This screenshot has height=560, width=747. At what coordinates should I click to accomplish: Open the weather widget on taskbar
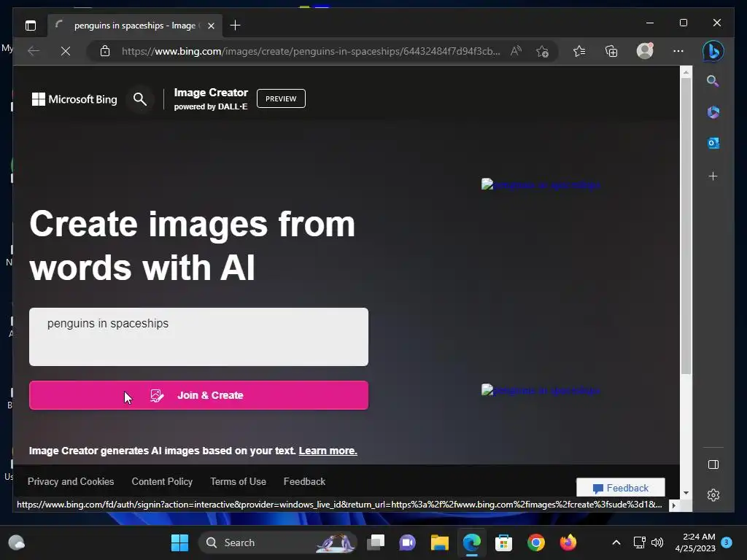[x=17, y=542]
